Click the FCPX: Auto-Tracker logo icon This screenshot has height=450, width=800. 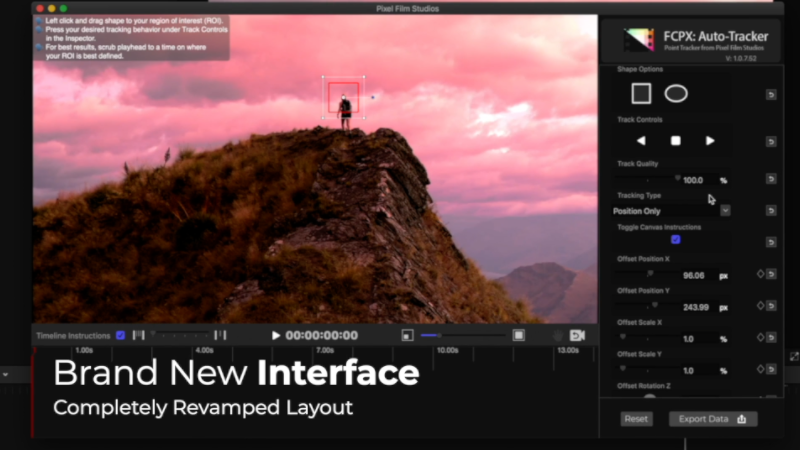tap(639, 40)
